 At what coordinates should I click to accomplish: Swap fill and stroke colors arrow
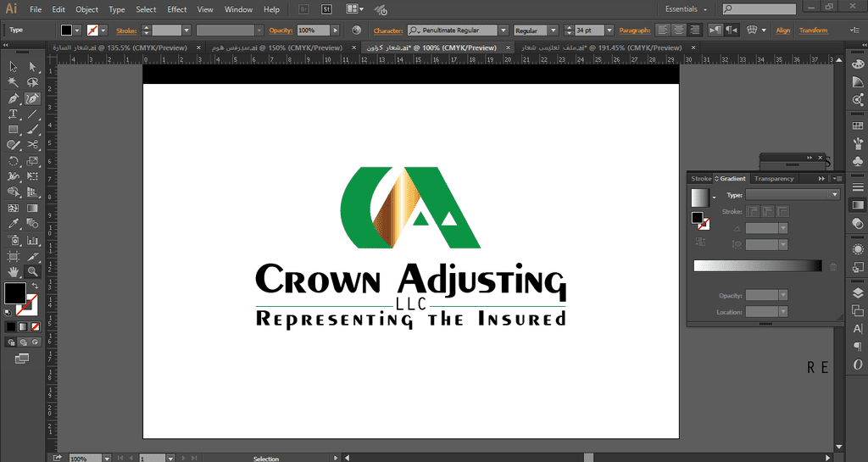[x=36, y=286]
